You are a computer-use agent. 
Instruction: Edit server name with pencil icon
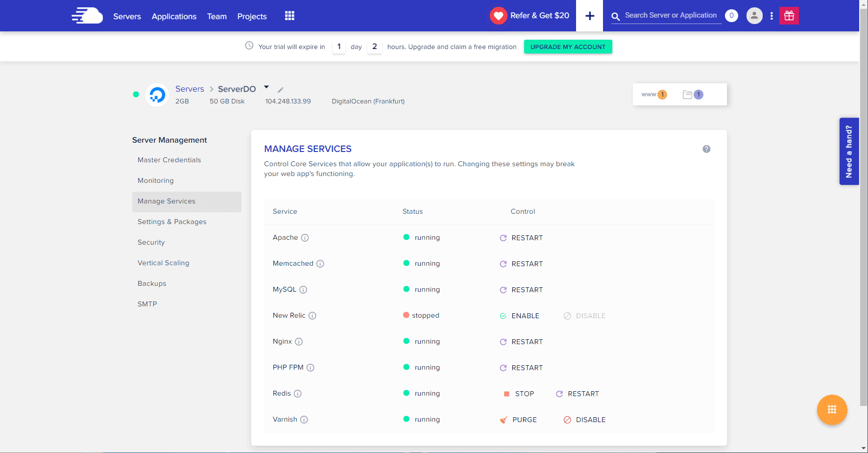(281, 90)
